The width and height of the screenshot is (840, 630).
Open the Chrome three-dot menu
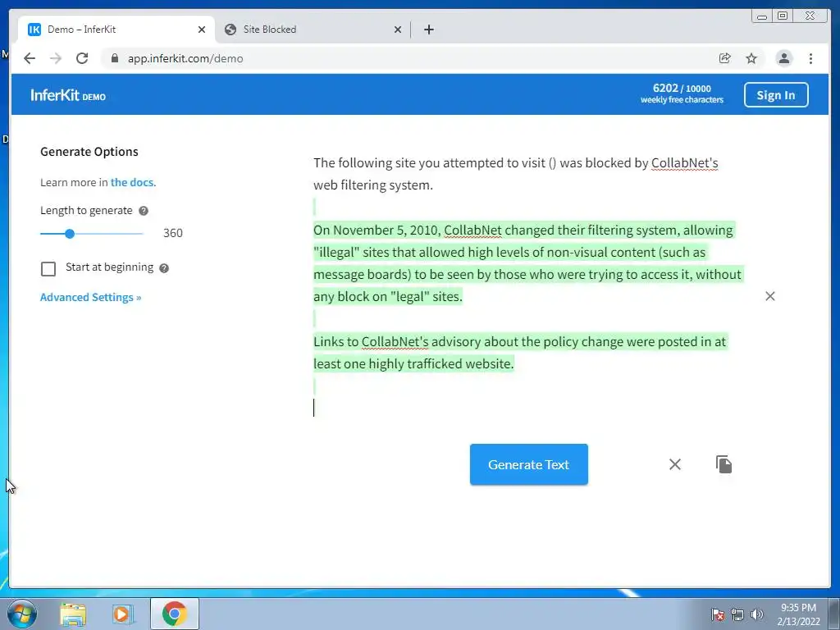point(810,58)
